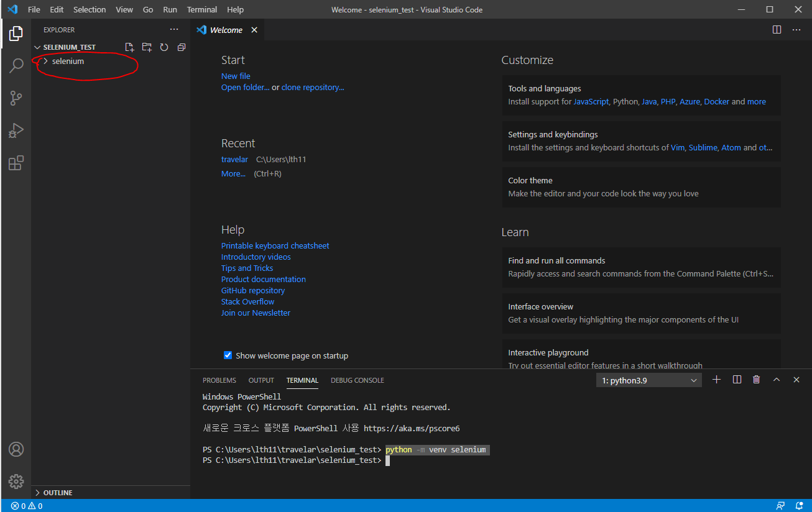Image resolution: width=812 pixels, height=512 pixels.
Task: Open the Terminal menu
Action: point(202,9)
